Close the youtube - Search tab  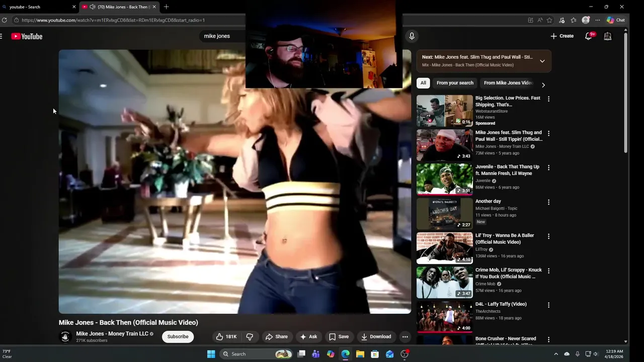[74, 7]
